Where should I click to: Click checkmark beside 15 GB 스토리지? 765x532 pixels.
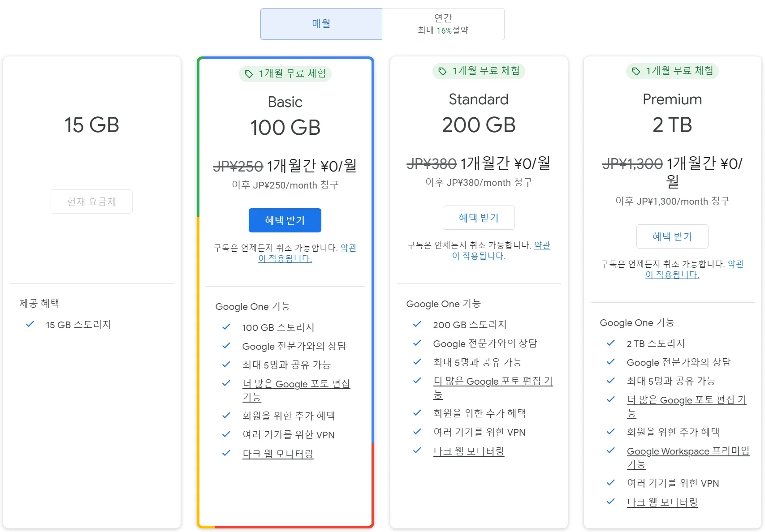pyautogui.click(x=30, y=324)
